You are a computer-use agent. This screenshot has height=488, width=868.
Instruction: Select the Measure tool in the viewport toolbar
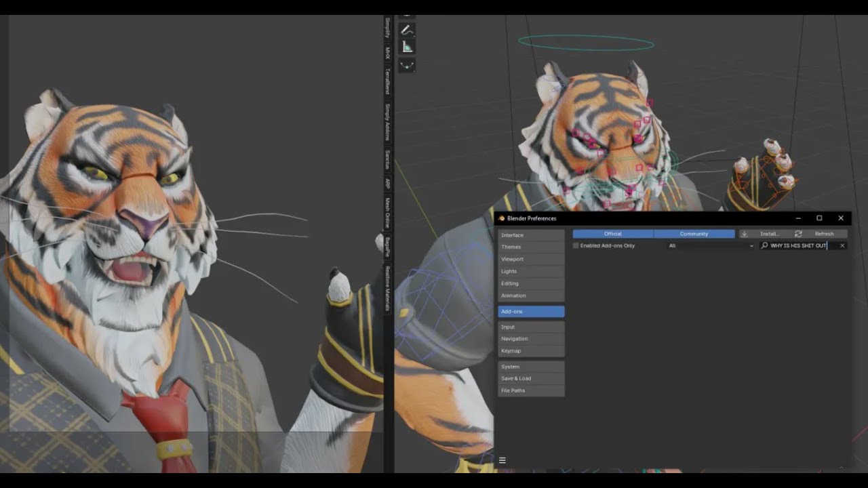pyautogui.click(x=407, y=47)
